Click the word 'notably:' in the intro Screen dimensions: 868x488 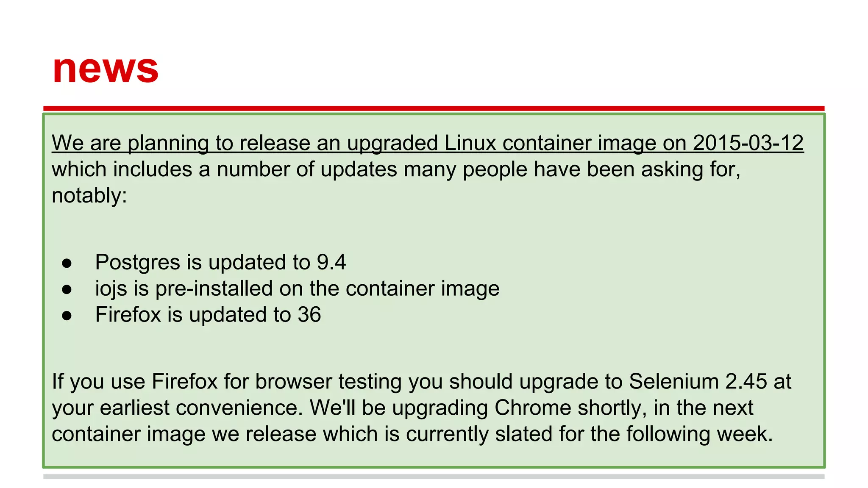click(89, 196)
